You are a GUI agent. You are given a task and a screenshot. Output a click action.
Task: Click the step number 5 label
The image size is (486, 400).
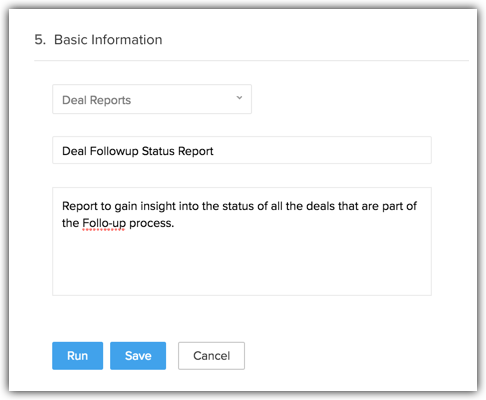(40, 40)
